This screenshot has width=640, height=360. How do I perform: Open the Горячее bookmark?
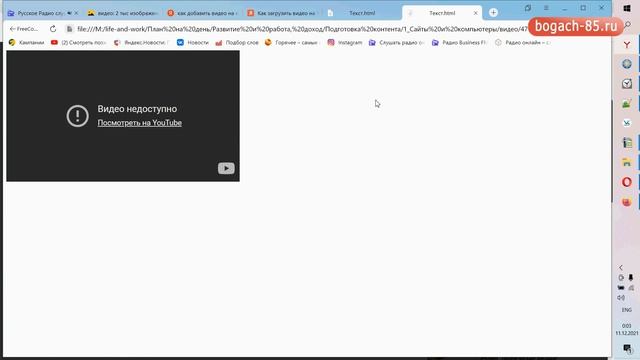pos(292,42)
